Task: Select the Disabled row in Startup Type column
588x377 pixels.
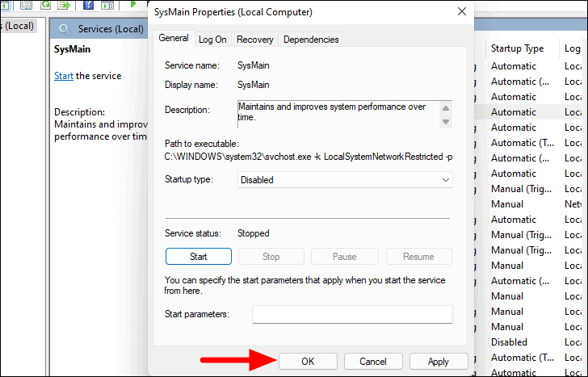Action: click(509, 342)
